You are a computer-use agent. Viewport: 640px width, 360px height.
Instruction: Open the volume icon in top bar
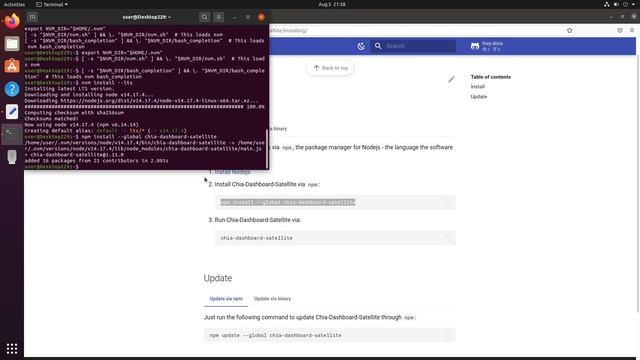616,4
